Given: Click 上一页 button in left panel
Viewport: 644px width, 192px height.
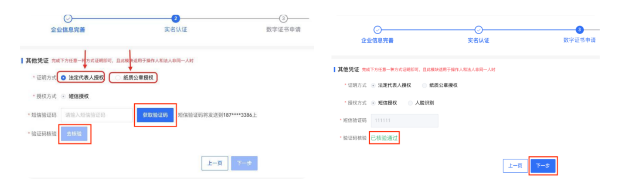Looking at the screenshot, I should coord(215,163).
